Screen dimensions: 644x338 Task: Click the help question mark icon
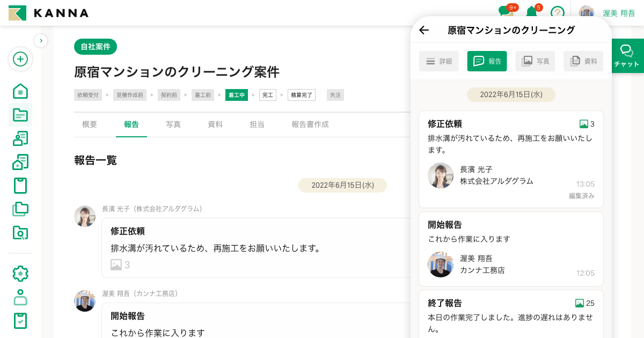coord(558,13)
